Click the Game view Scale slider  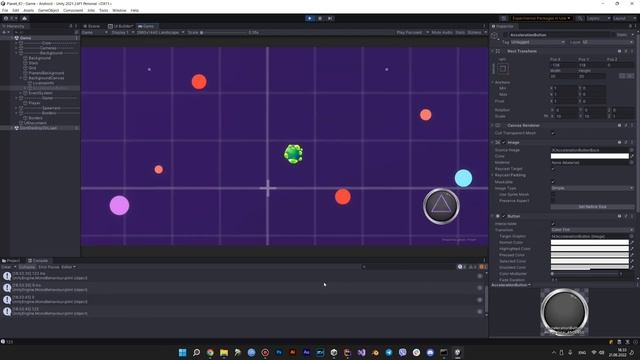click(223, 32)
